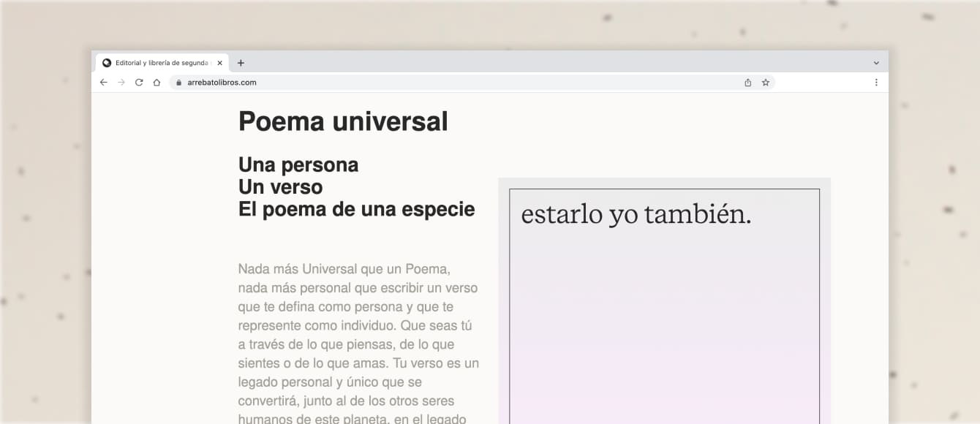
Task: View site info via the lock icon
Action: click(178, 83)
